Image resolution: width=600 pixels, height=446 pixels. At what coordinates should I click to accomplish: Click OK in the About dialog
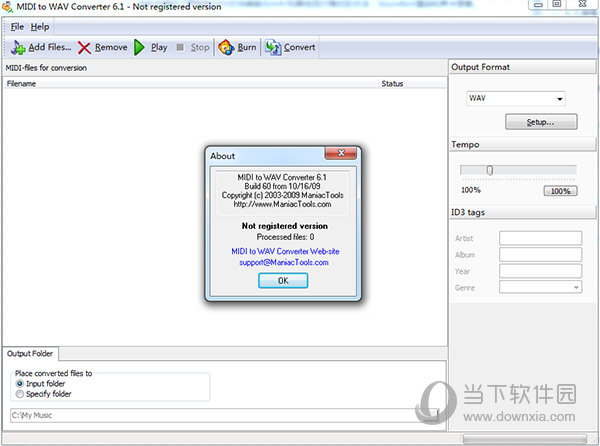[x=283, y=280]
